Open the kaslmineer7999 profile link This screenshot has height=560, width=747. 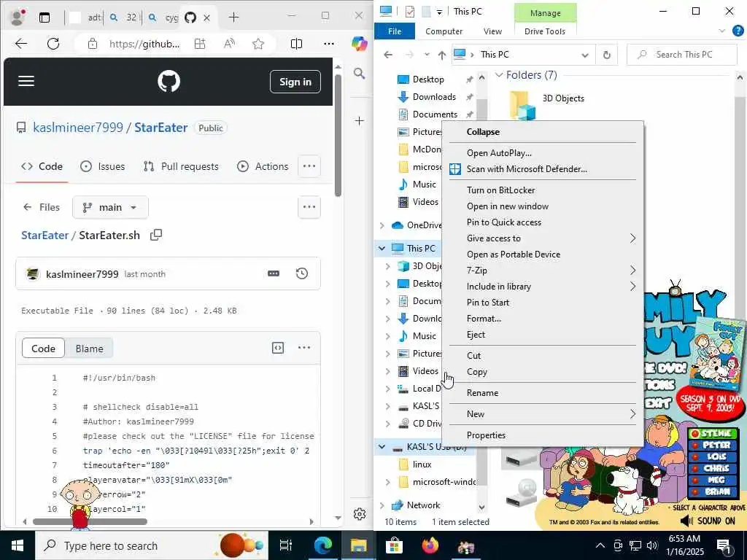(77, 128)
